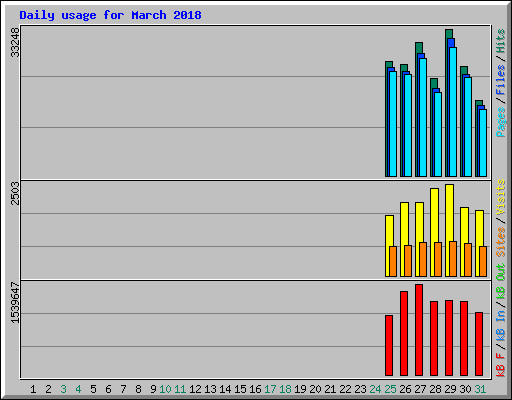512x400 pixels.
Task: Click the dark green Hits bar top for day 27
Action: click(x=419, y=48)
